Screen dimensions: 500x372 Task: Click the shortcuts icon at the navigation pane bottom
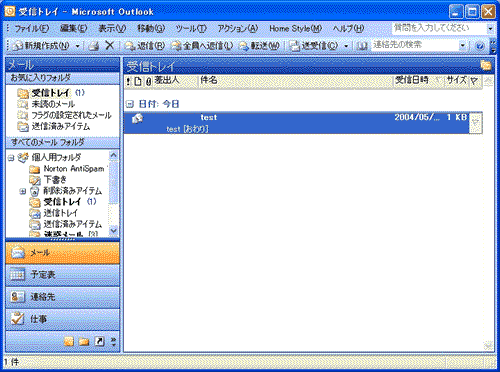[x=99, y=341]
